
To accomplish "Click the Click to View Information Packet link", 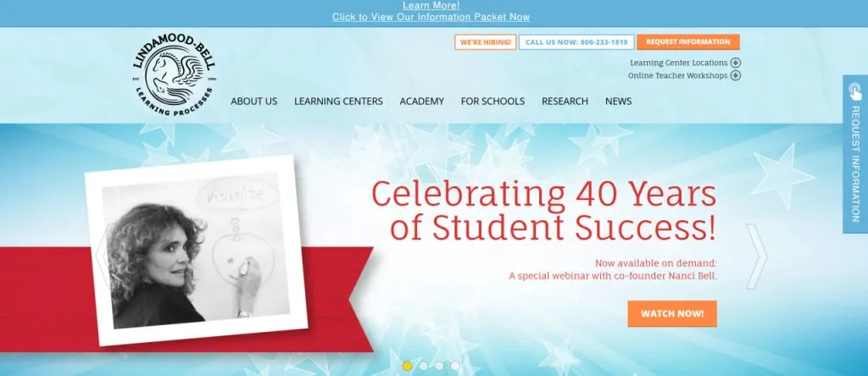I will [431, 17].
